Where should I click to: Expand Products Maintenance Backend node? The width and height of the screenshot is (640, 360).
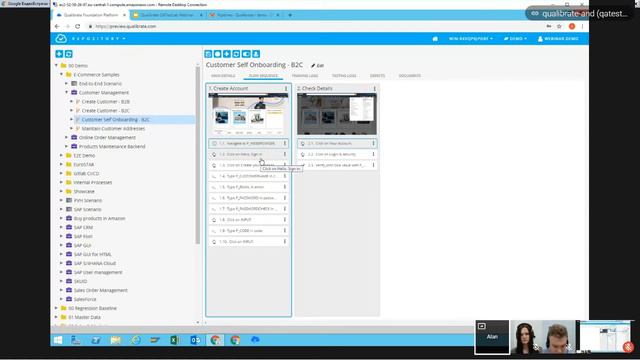pyautogui.click(x=67, y=147)
